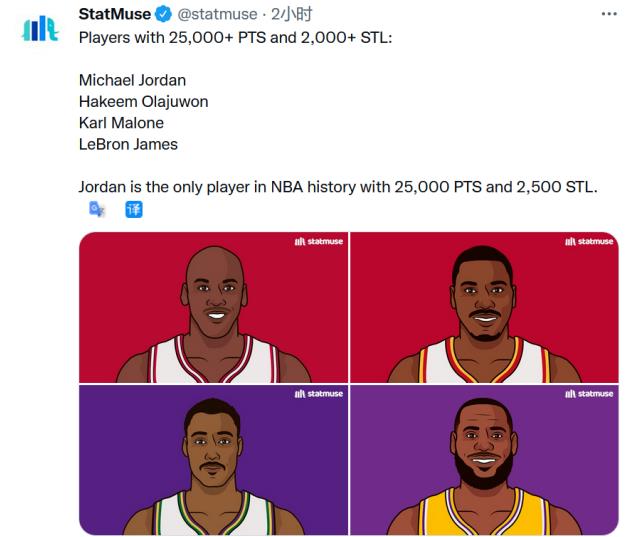This screenshot has height=537, width=633.
Task: Click the Google Translate icon
Action: click(x=97, y=209)
